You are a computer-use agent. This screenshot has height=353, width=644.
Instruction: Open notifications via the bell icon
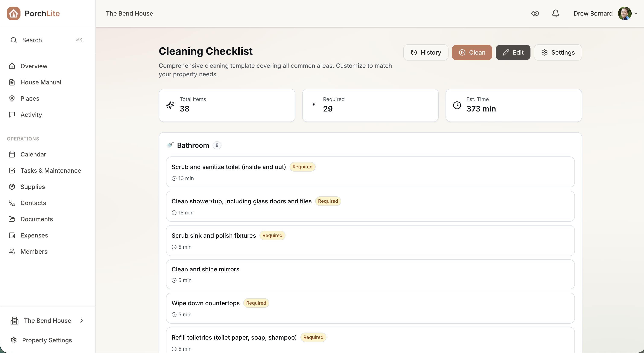click(555, 13)
